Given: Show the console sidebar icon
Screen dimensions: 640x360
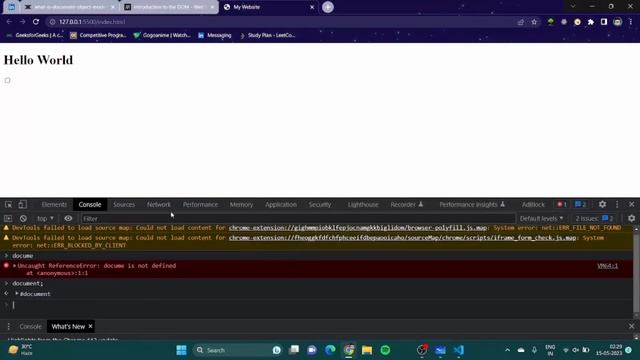Looking at the screenshot, I should [8, 218].
